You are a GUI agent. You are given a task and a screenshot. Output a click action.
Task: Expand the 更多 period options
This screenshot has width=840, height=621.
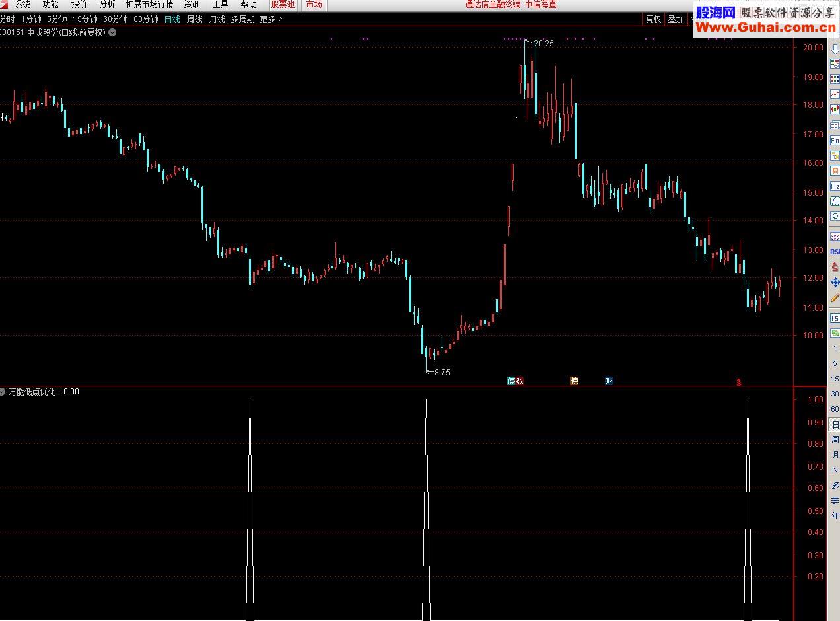pos(268,19)
